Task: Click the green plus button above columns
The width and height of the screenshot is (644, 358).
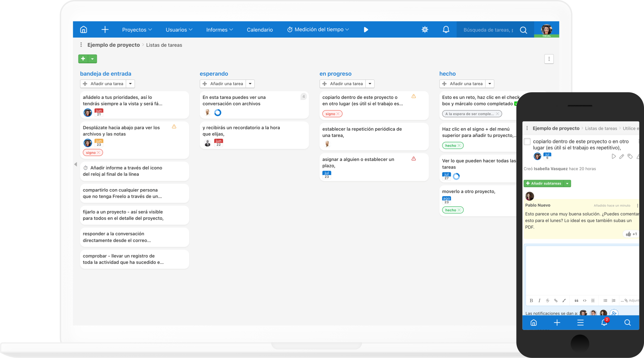Action: click(83, 59)
